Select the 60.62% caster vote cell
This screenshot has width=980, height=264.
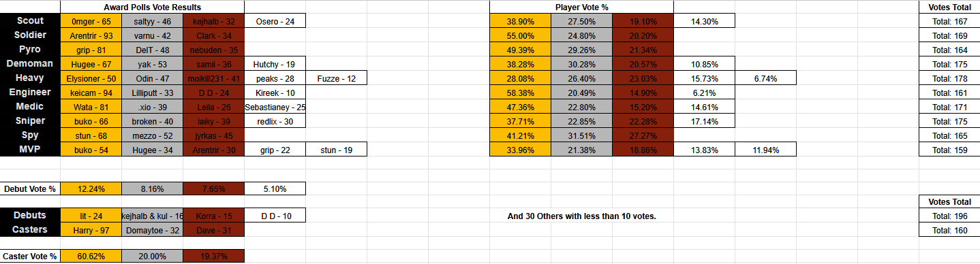91,257
